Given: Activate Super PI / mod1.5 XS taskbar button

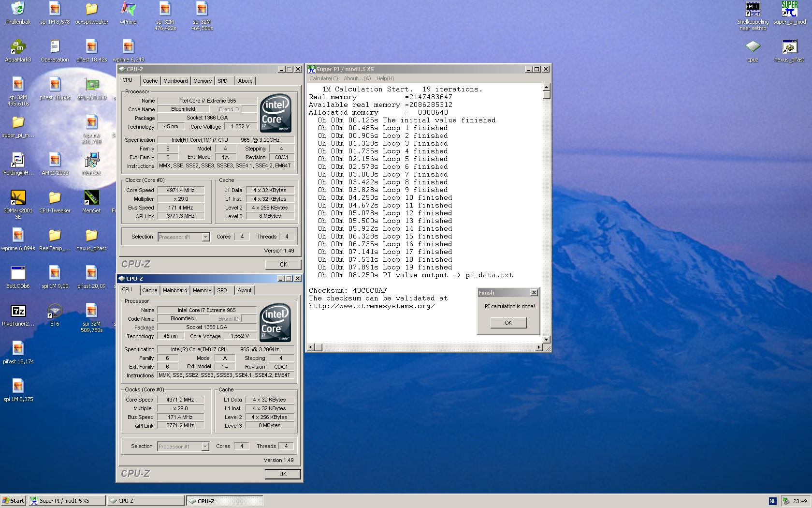Looking at the screenshot, I should click(x=67, y=501).
